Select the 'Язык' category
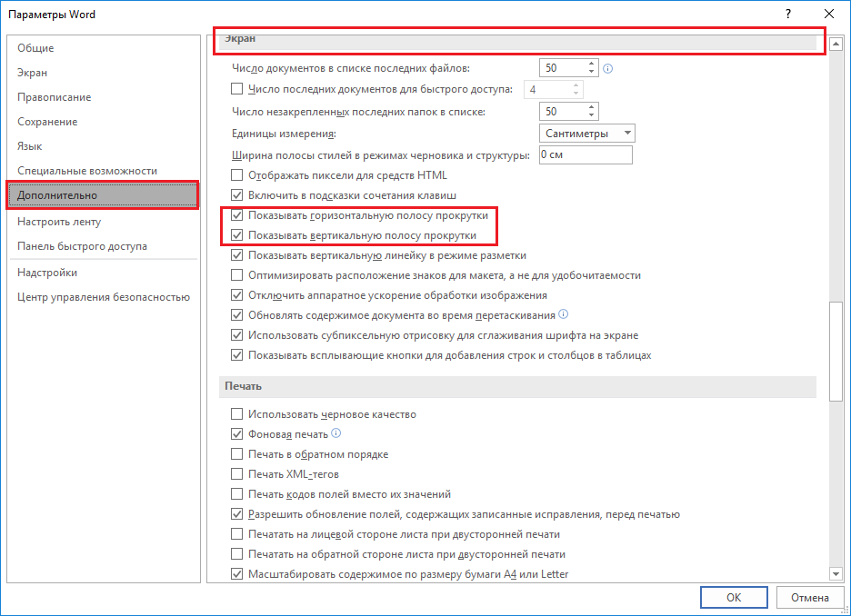Image resolution: width=851 pixels, height=616 pixels. tap(103, 146)
